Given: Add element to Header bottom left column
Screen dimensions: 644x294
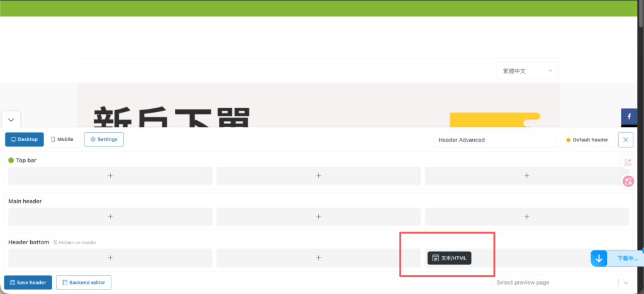Looking at the screenshot, I should [x=110, y=258].
